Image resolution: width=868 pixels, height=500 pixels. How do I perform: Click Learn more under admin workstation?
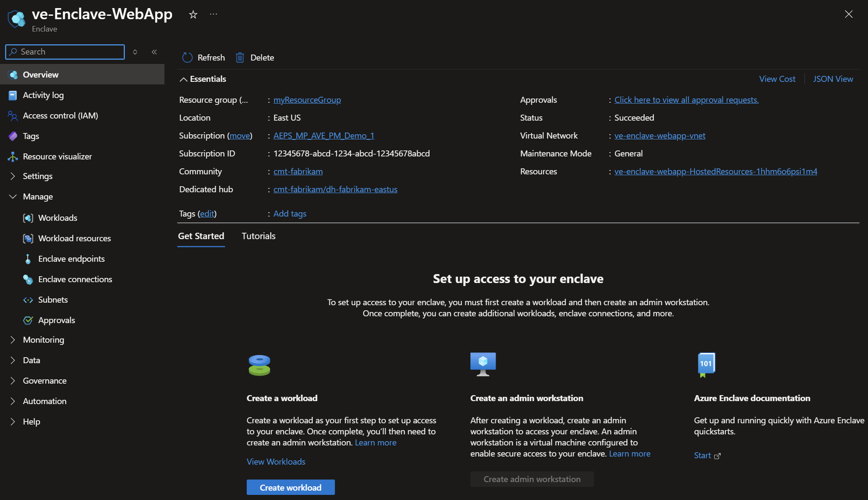pyautogui.click(x=630, y=454)
